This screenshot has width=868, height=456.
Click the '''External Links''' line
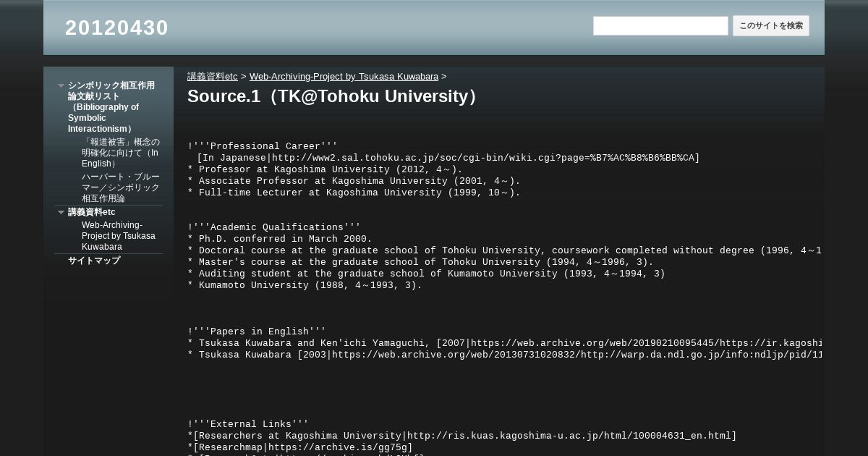coord(248,424)
